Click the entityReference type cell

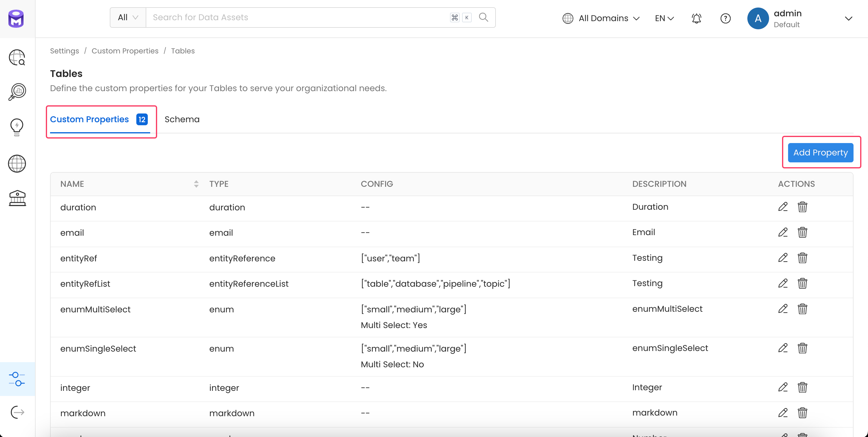pos(242,258)
